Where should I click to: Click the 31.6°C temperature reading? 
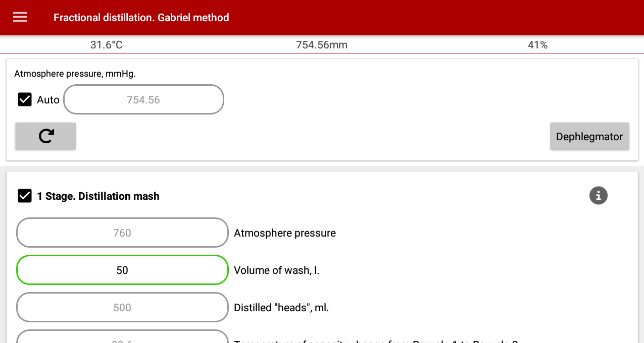pos(107,45)
